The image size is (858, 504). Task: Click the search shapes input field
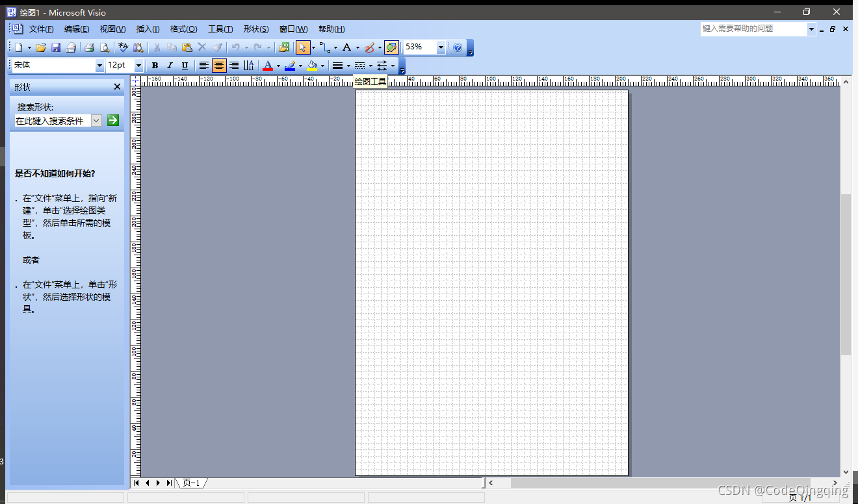pyautogui.click(x=53, y=120)
